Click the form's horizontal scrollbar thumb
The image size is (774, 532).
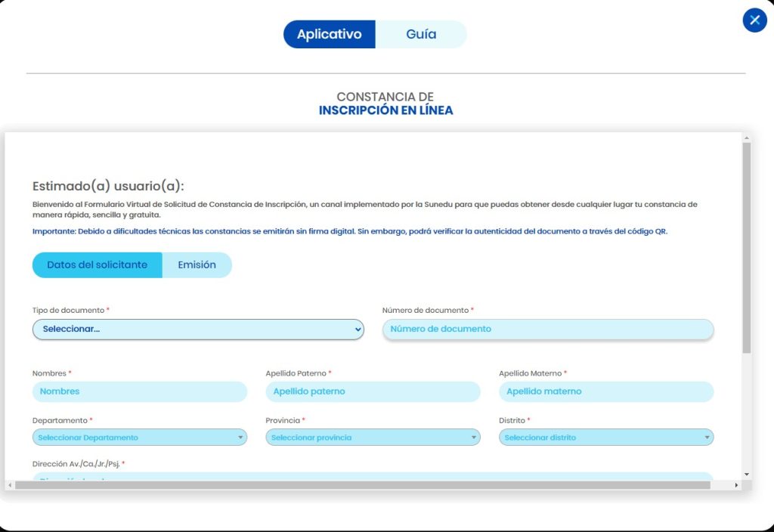[x=363, y=485]
